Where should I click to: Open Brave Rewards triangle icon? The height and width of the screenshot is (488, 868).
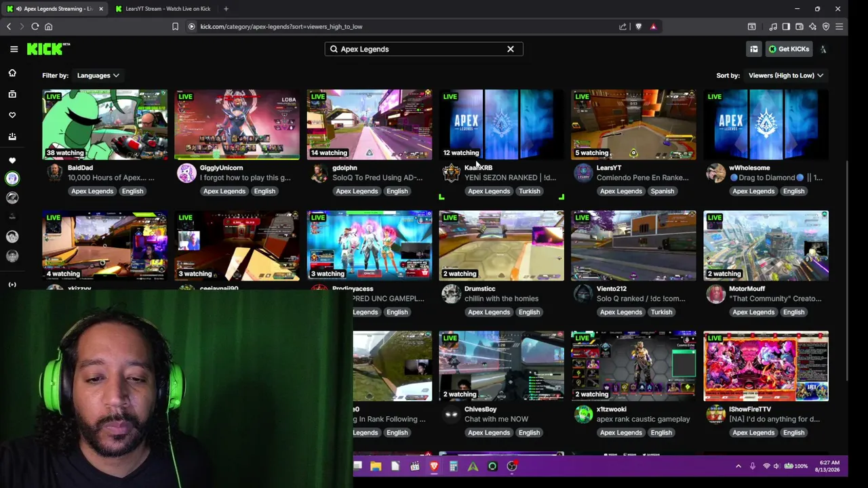(x=653, y=26)
